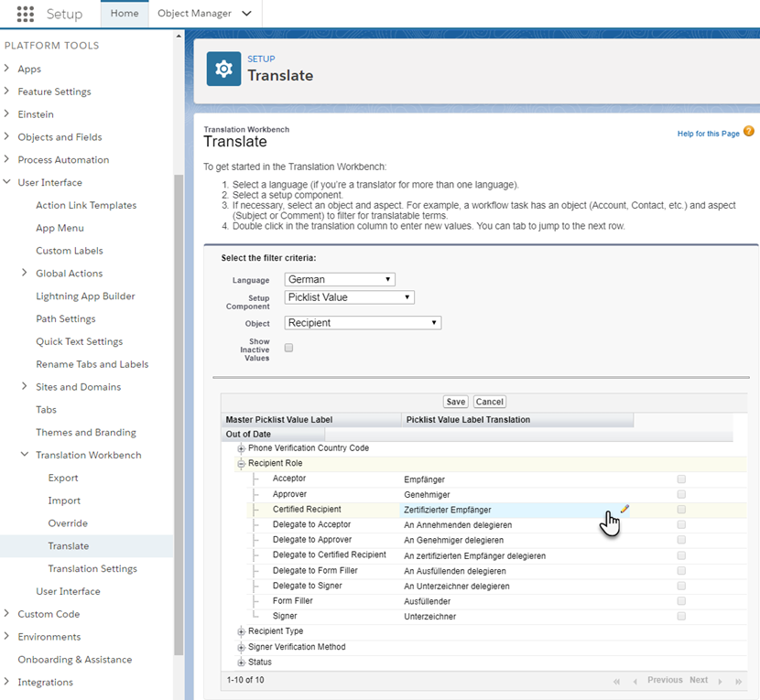Expand the Recipient Type node
The width and height of the screenshot is (760, 700).
[240, 630]
